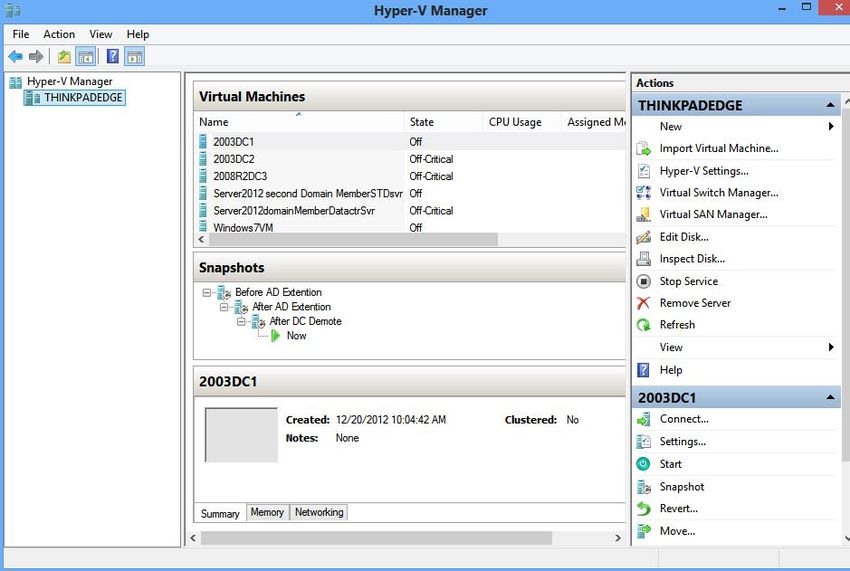Click the Inspect Disk icon

[x=643, y=259]
